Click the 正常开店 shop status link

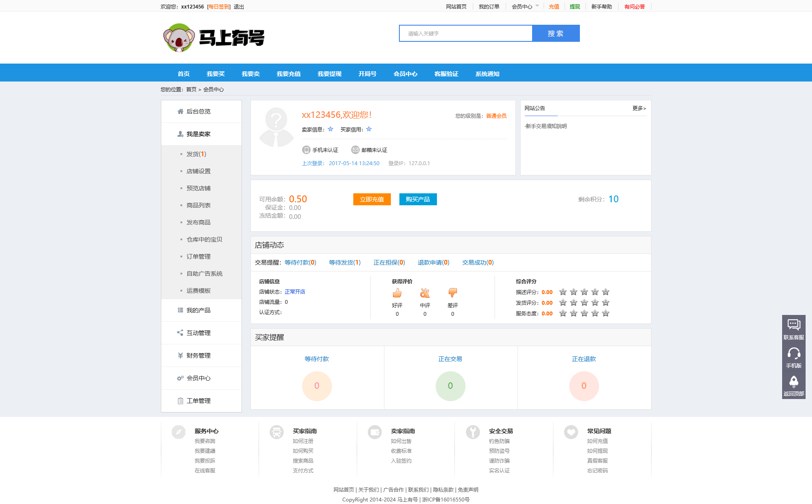click(295, 292)
